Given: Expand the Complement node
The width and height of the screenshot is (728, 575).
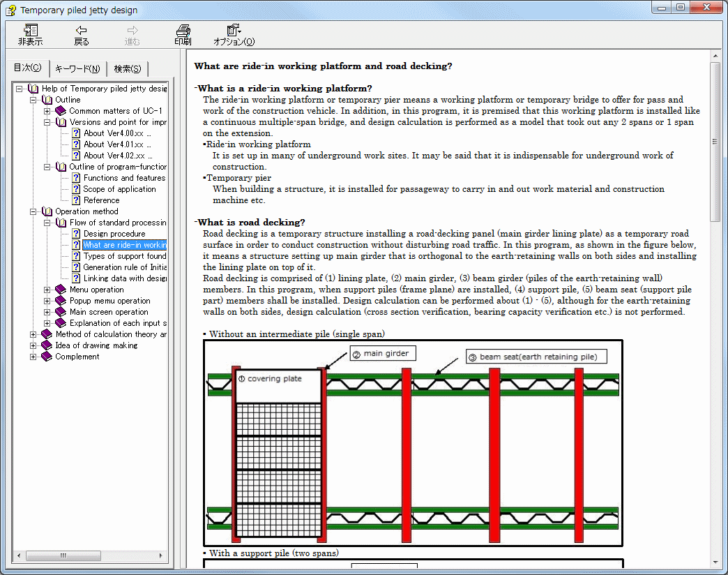Looking at the screenshot, I should 33,357.
